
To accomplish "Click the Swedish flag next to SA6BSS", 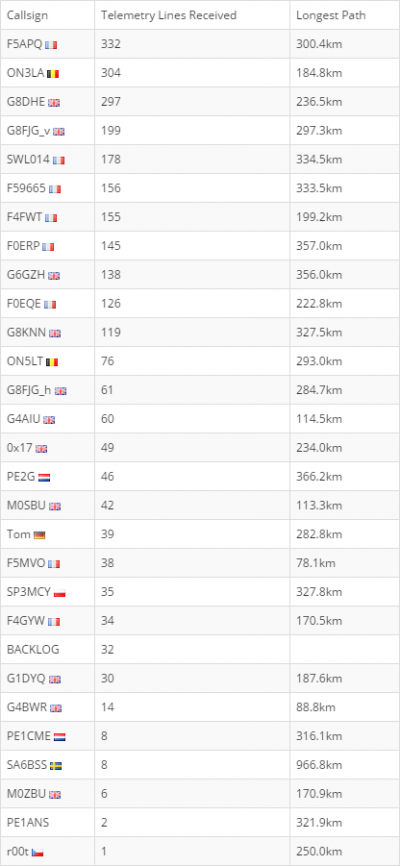I will coord(56,765).
